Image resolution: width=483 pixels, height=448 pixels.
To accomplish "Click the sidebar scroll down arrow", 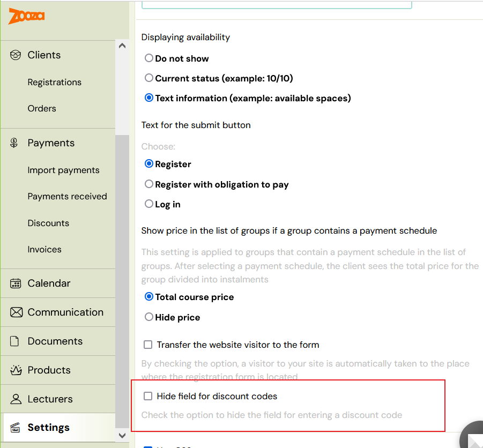I will pyautogui.click(x=122, y=435).
